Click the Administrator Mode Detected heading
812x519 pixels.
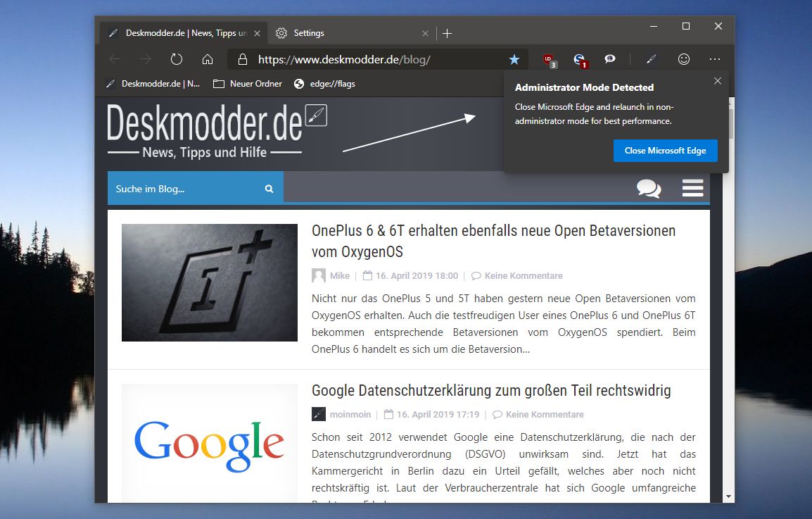click(x=584, y=87)
